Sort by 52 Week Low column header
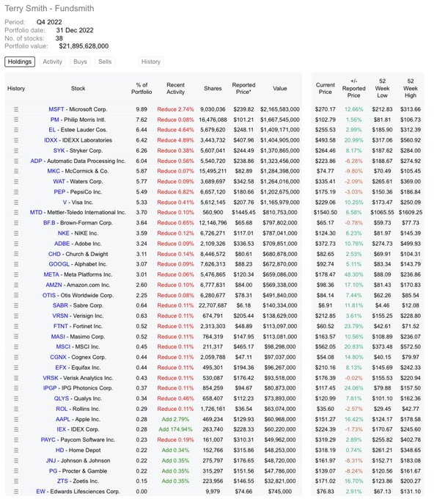 pos(382,88)
